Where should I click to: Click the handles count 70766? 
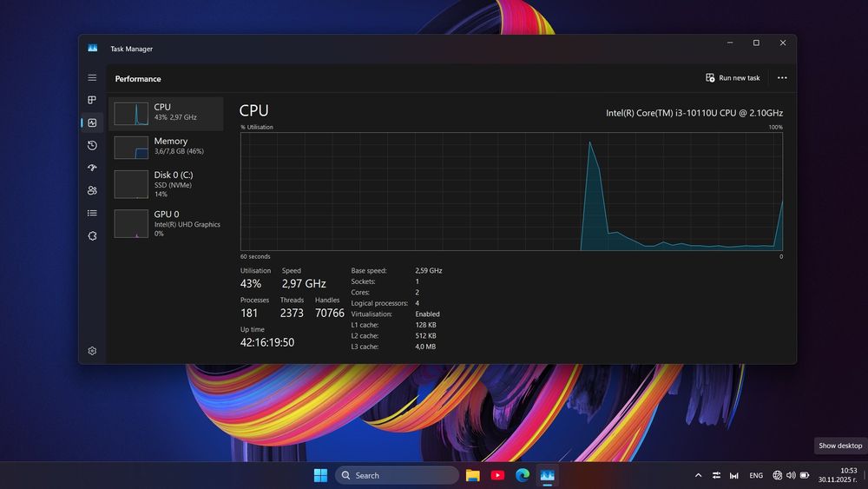click(329, 313)
